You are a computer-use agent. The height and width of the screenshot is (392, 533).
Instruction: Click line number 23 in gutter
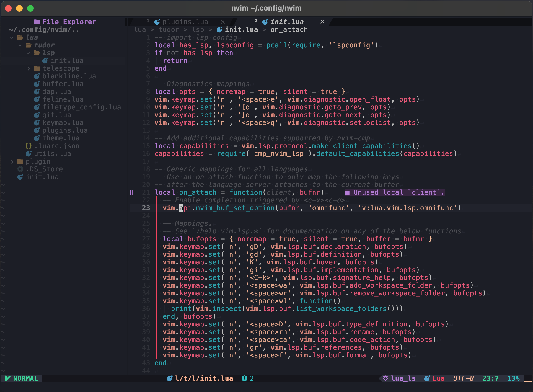point(146,208)
